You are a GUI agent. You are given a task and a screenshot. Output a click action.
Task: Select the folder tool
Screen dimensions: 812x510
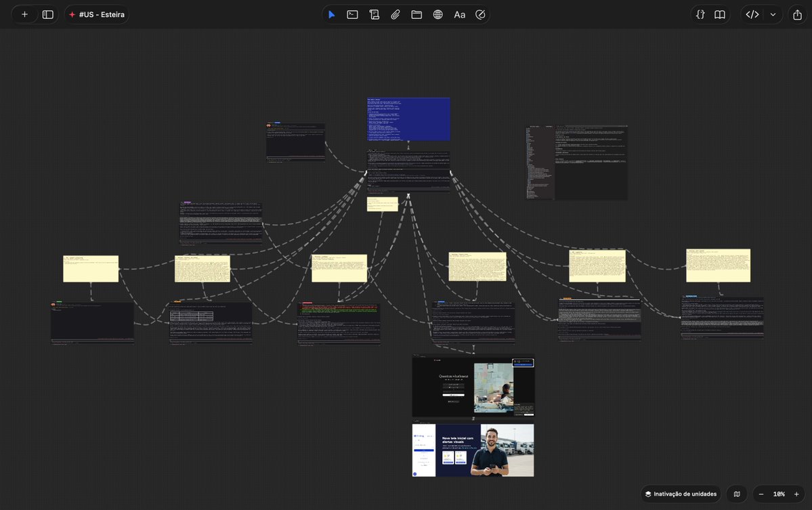[x=416, y=14]
